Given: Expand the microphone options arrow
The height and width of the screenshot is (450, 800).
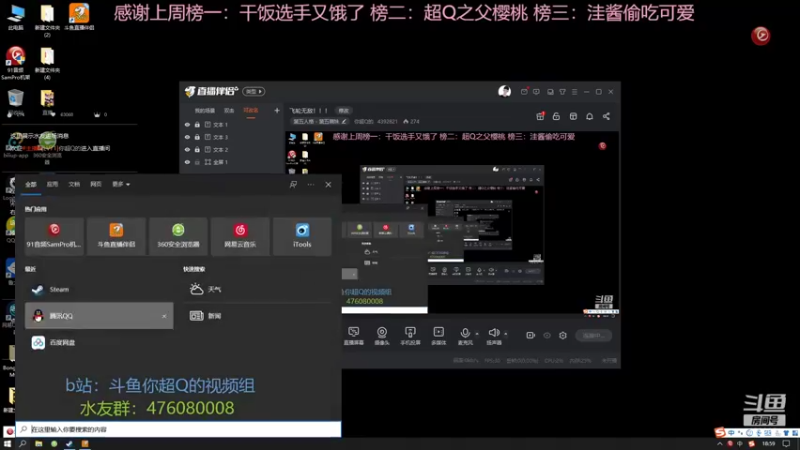Looking at the screenshot, I should 477,334.
